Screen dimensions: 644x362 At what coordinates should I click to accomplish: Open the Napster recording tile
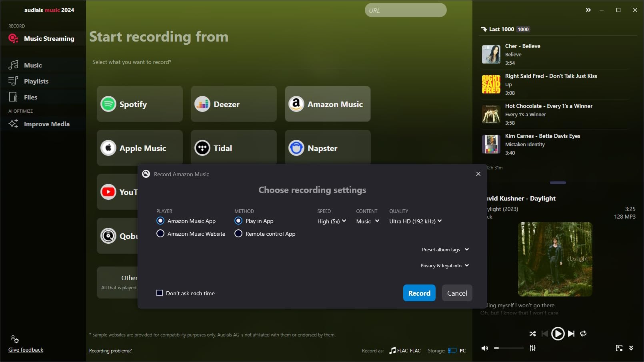click(328, 147)
